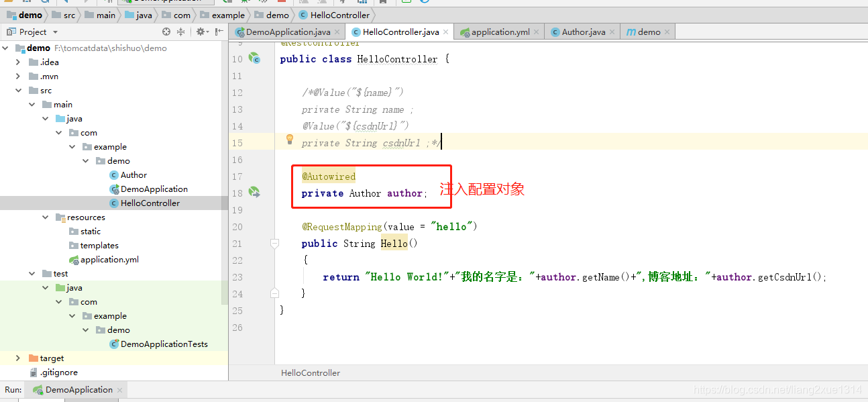Click the main breadcrumb in navigation bar
This screenshot has height=402, width=868.
(100, 15)
